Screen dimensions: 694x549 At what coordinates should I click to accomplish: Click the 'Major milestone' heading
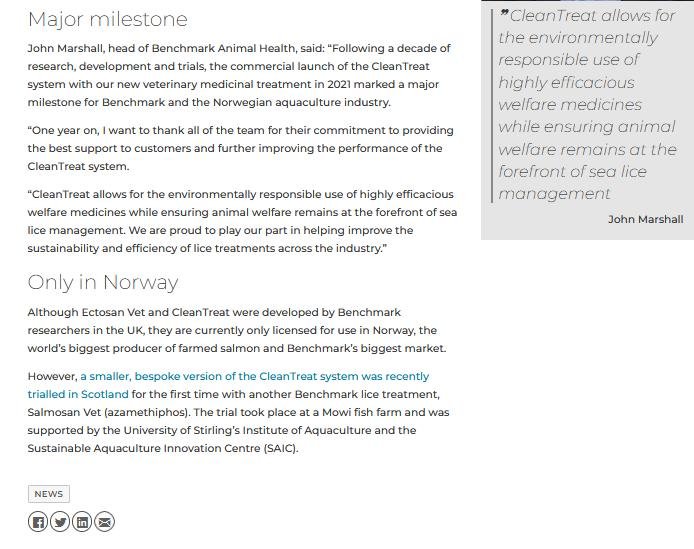[107, 19]
